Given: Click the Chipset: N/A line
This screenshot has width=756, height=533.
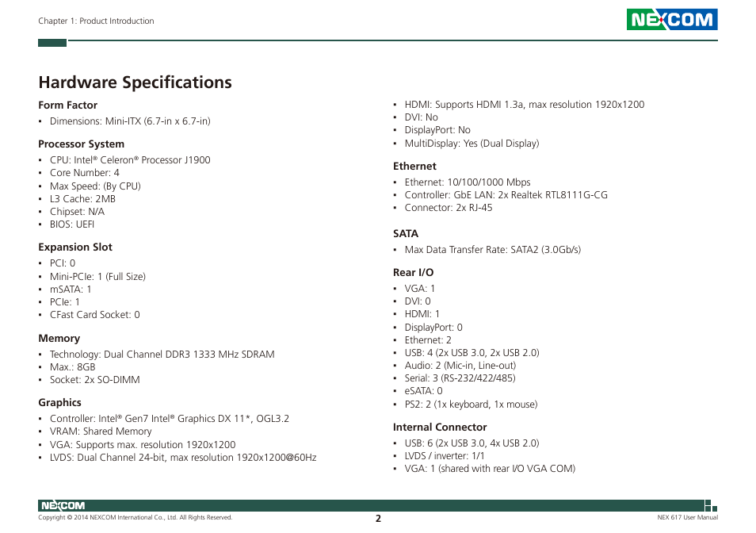Looking at the screenshot, I should [x=77, y=211].
